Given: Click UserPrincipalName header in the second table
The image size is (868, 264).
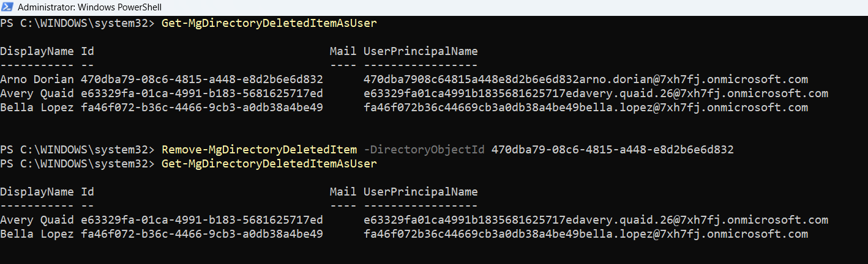Looking at the screenshot, I should tap(421, 192).
